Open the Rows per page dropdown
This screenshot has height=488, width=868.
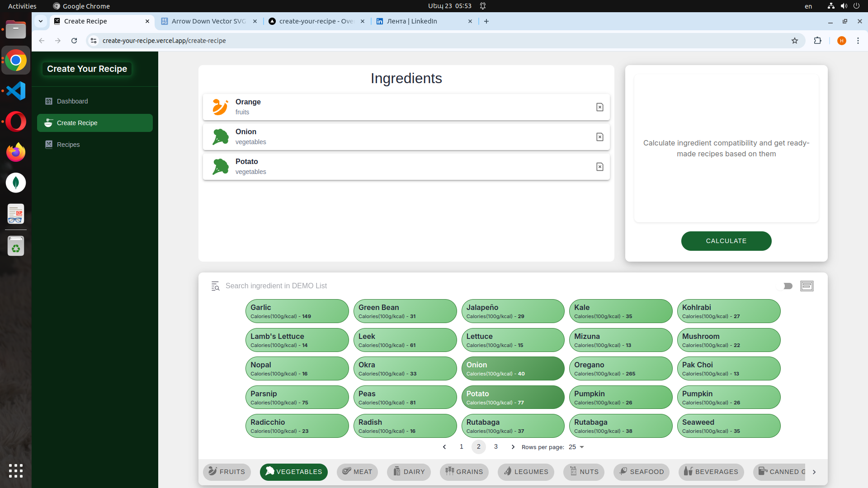[576, 447]
